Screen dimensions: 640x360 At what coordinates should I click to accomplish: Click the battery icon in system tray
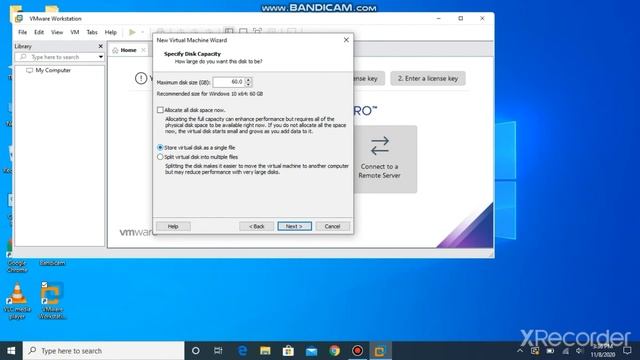[x=550, y=351]
